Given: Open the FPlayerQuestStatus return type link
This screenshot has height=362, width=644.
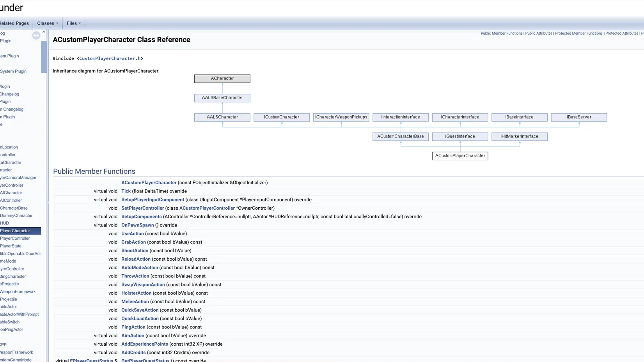Looking at the screenshot, I should tap(91, 360).
